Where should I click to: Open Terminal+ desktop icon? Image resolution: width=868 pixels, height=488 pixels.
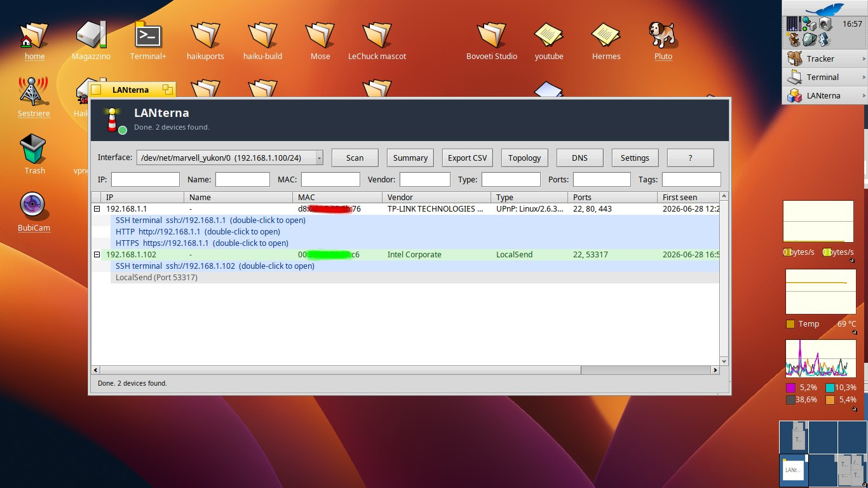148,35
